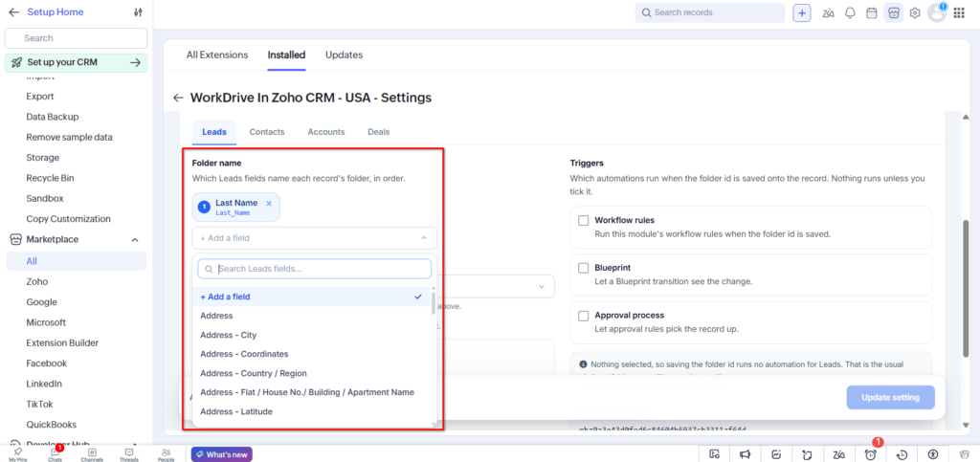Open the setup sidebar filter settings icon

click(138, 12)
